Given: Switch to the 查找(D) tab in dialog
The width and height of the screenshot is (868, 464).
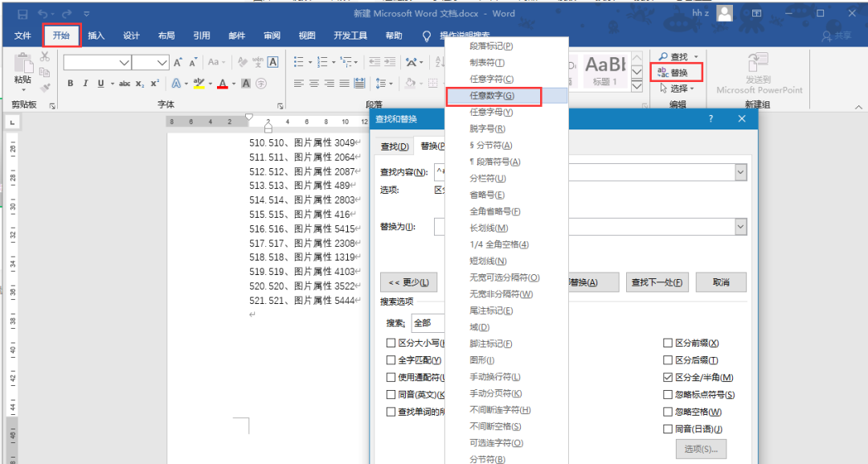Looking at the screenshot, I should pyautogui.click(x=395, y=146).
